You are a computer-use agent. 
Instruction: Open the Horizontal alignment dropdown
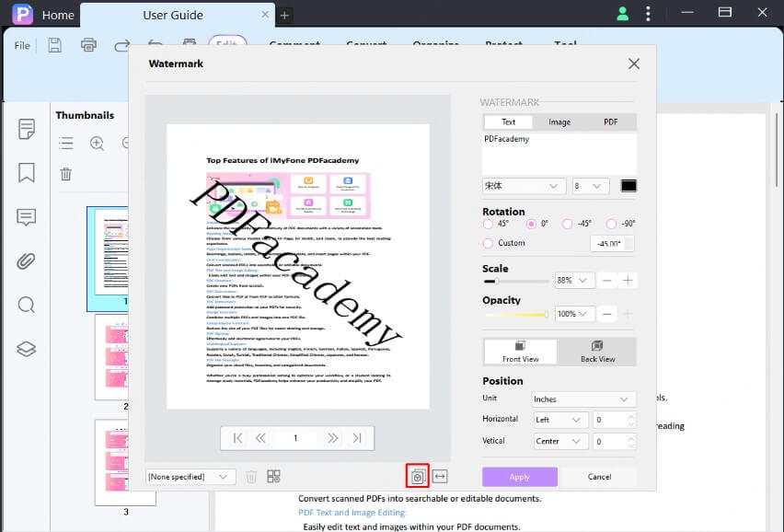tap(560, 420)
